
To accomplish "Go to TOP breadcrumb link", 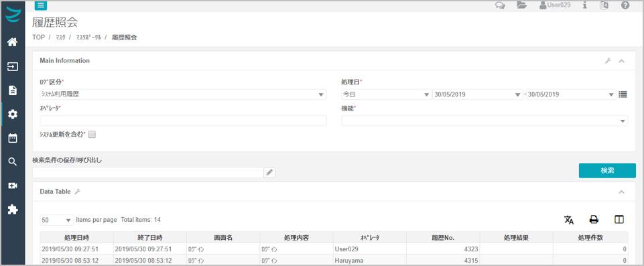I will pos(38,38).
